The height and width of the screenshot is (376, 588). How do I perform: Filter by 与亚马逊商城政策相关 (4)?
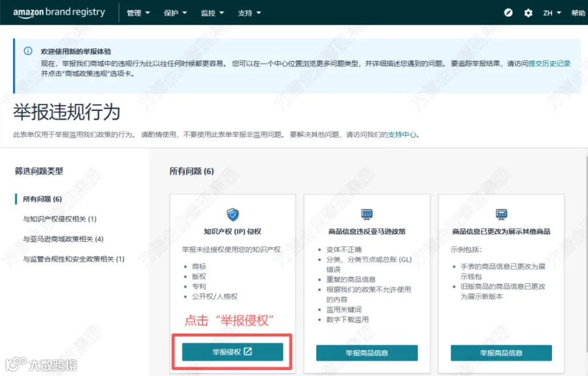(63, 239)
